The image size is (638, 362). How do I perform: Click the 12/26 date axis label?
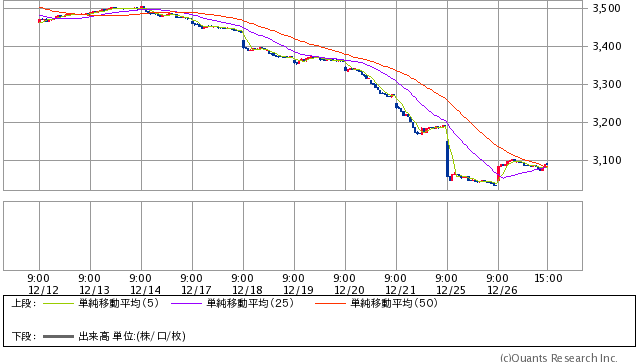pyautogui.click(x=502, y=290)
